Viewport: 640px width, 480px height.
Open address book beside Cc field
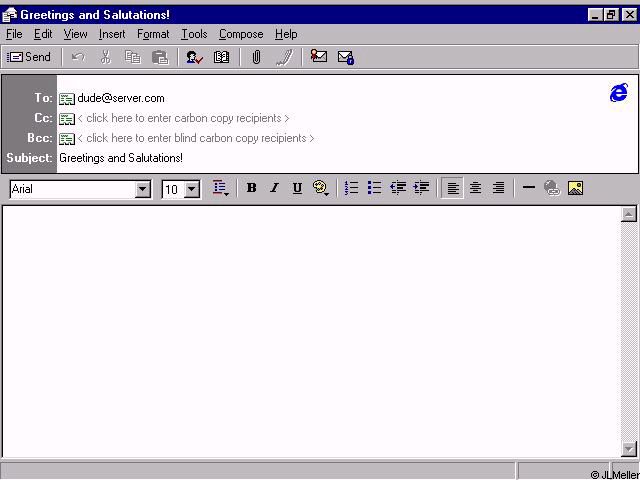click(67, 119)
